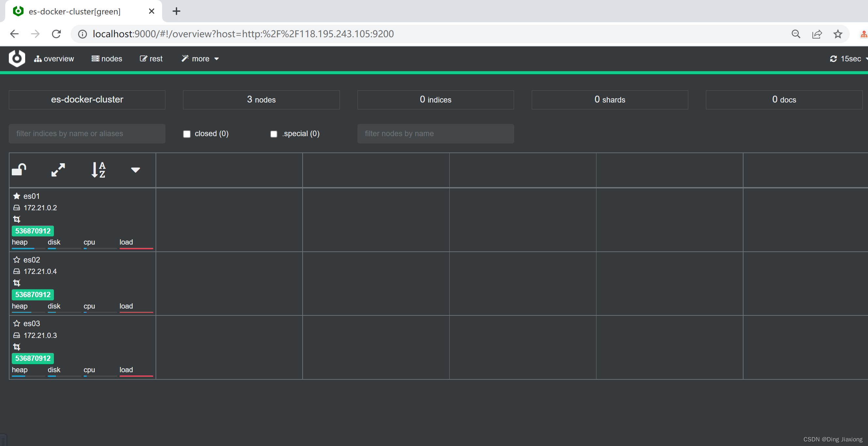This screenshot has height=446, width=868.
Task: Click the sort A-Z icon
Action: [x=98, y=170]
